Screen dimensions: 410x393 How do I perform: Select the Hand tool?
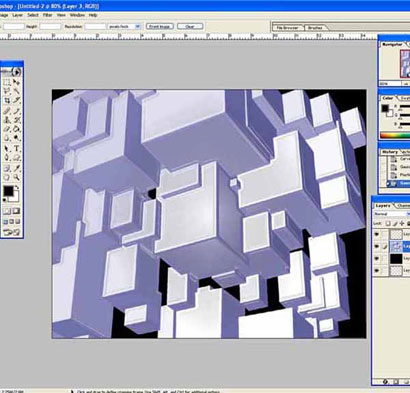pos(7,177)
